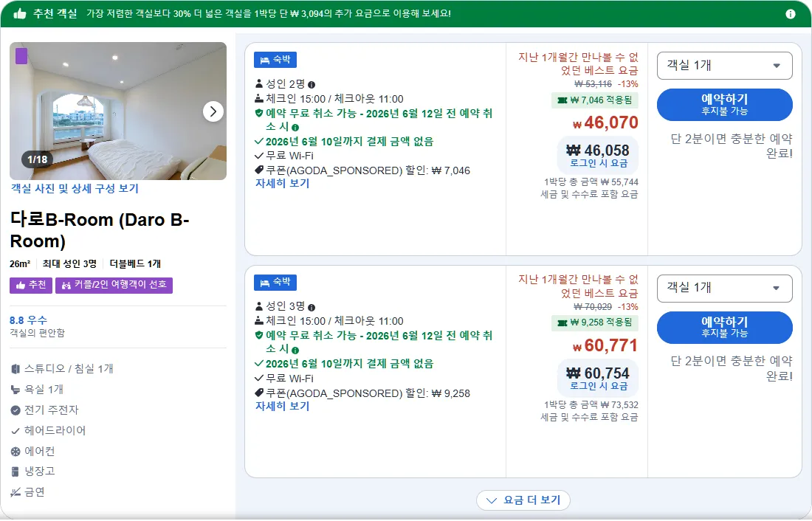Open 자세히 보기 for the 2-adult offer

coord(282,183)
